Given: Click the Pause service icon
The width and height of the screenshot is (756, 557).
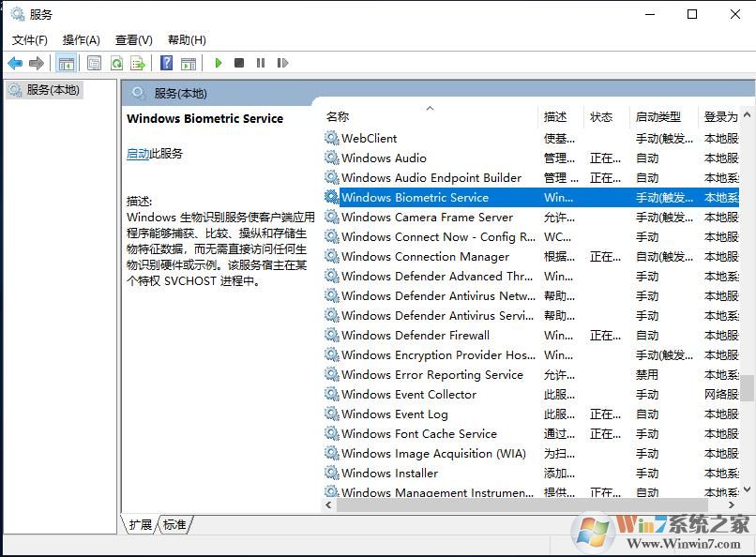Looking at the screenshot, I should 261,63.
